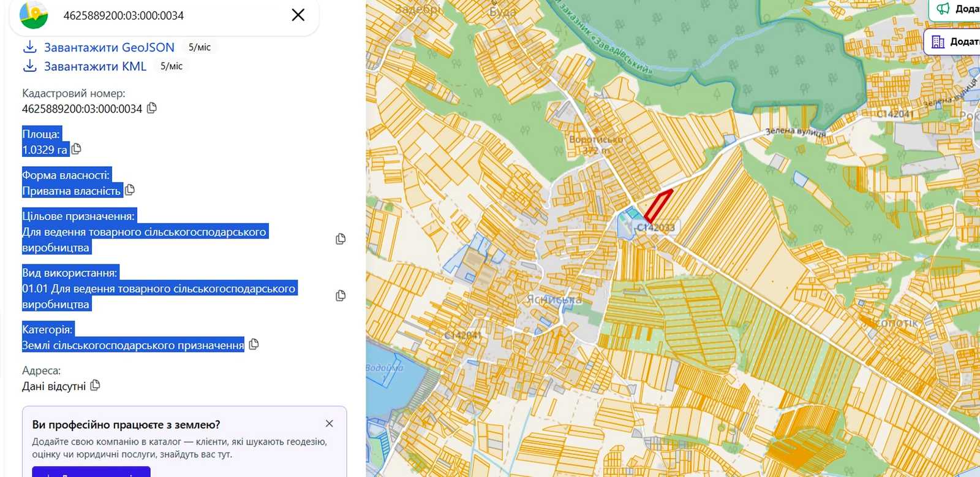Click the Площа label text
The width and height of the screenshot is (980, 477).
point(41,134)
